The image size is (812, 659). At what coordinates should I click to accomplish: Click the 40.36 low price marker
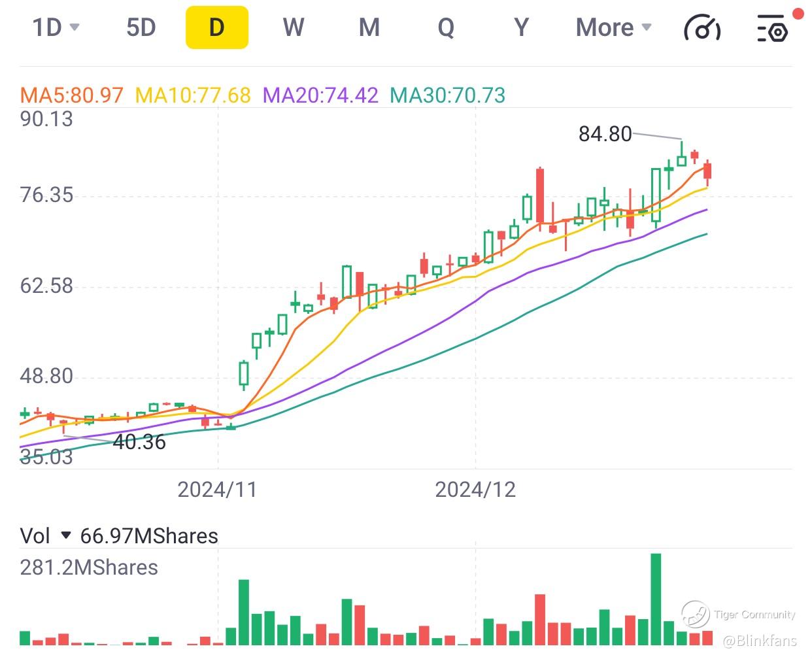tap(139, 442)
